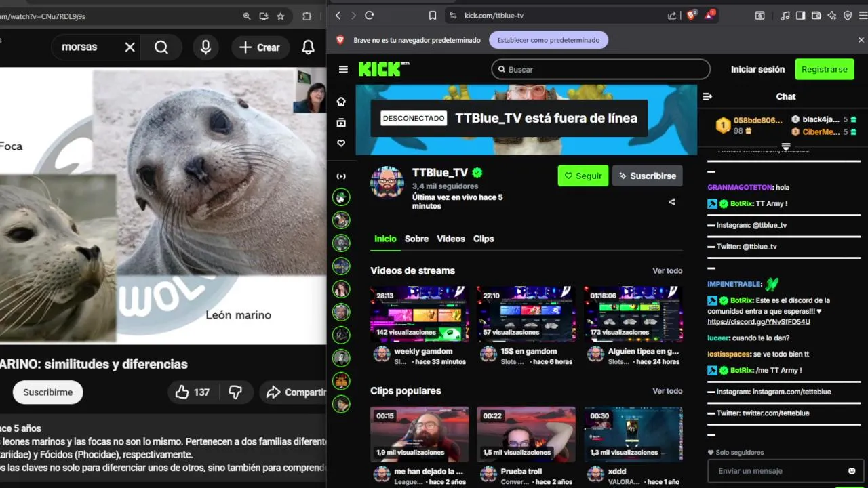Click the Brave Shields lion icon
The height and width of the screenshot is (488, 868).
691,15
